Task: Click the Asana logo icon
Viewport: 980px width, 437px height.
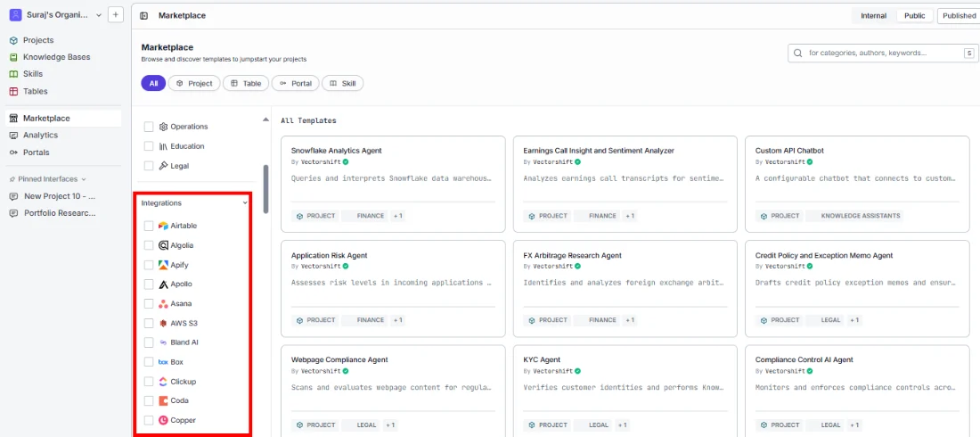Action: (163, 303)
